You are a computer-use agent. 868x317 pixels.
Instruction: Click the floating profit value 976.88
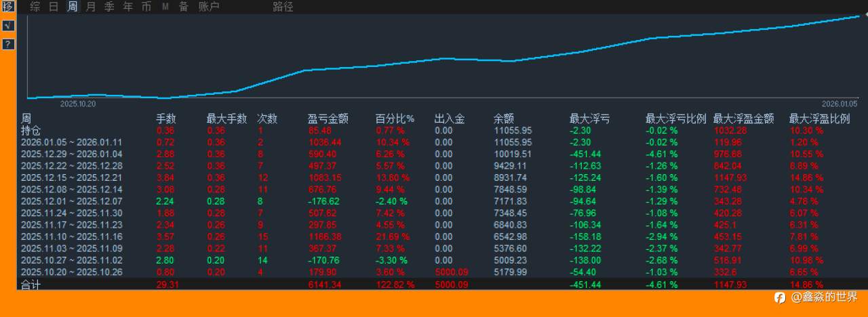pyautogui.click(x=727, y=154)
